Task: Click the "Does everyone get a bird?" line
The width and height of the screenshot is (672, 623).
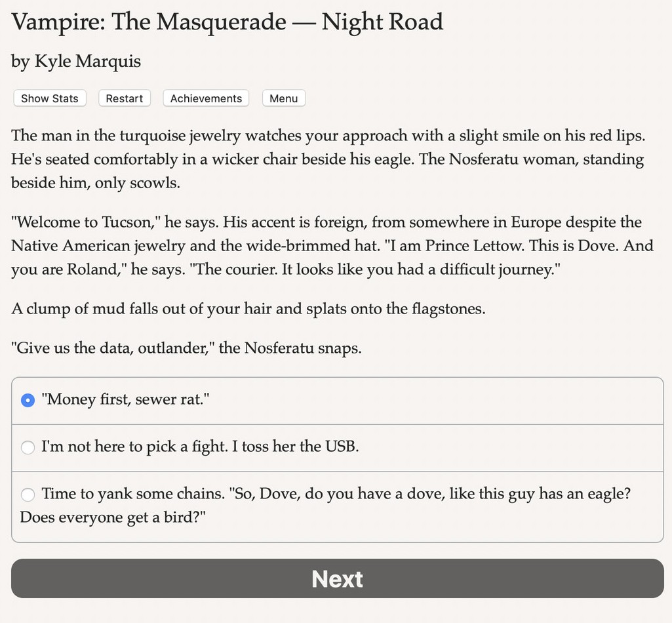Action: coord(113,517)
